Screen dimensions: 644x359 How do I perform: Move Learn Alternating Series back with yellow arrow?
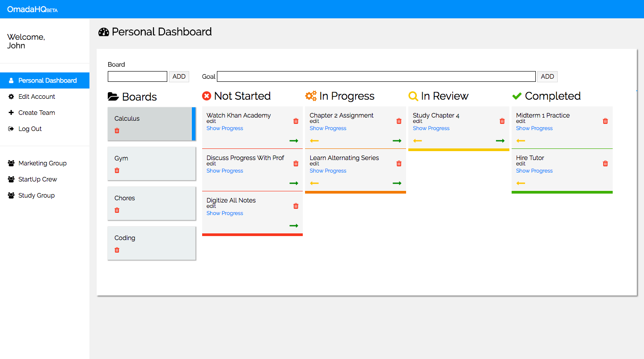coord(314,183)
